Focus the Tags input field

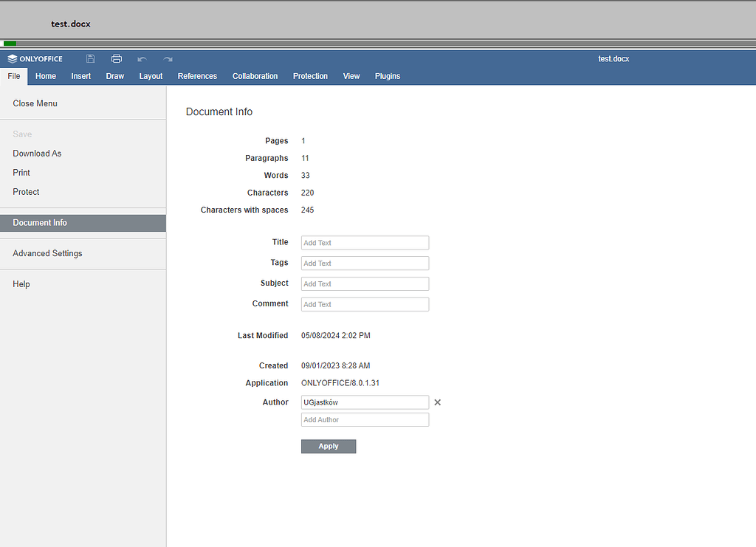365,264
